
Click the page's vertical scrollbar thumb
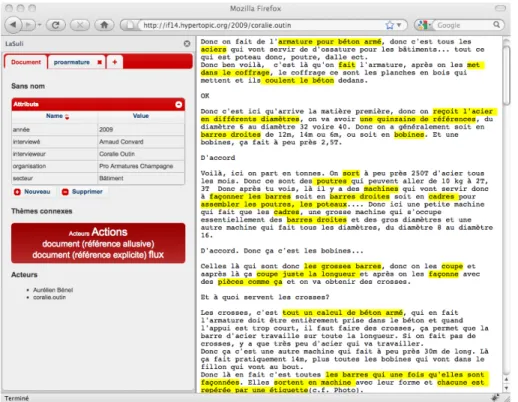click(506, 75)
